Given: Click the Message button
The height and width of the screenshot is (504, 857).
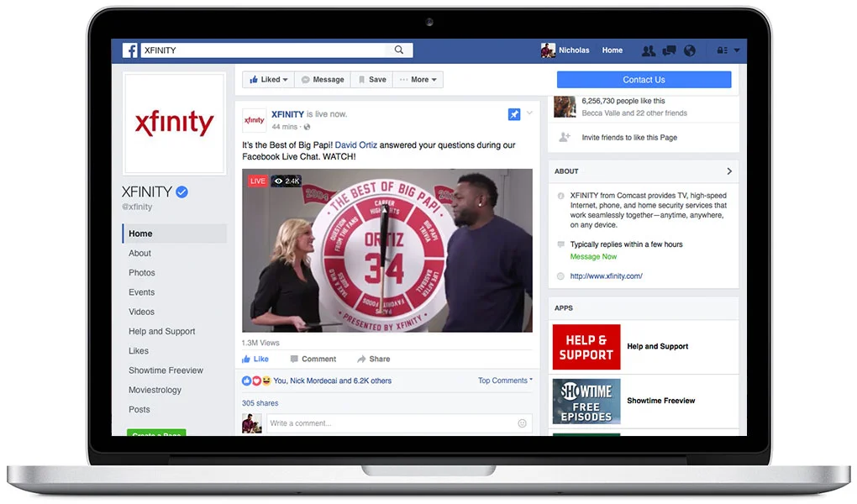Looking at the screenshot, I should [323, 79].
